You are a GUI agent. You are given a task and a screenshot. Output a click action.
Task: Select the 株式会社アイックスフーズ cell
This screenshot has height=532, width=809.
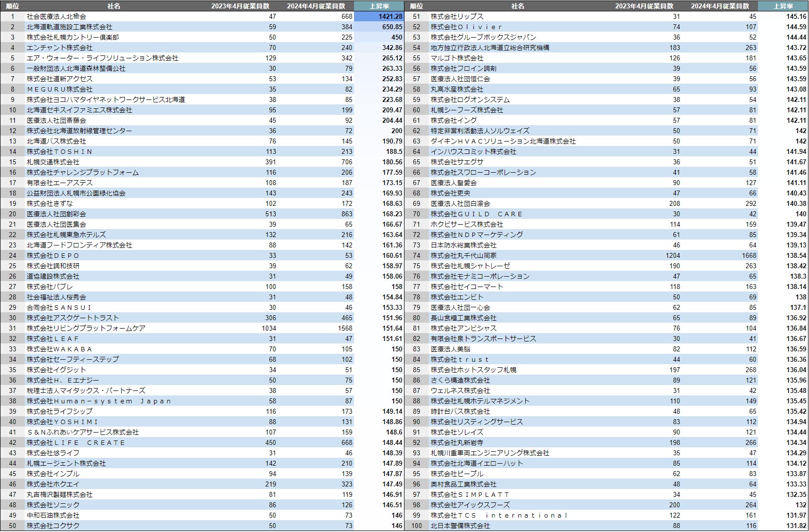point(470,505)
